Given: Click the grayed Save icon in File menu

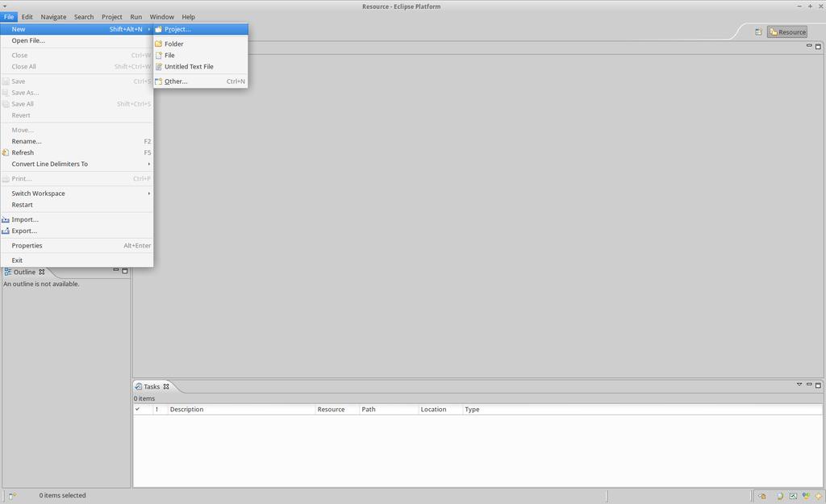Looking at the screenshot, I should pos(6,81).
